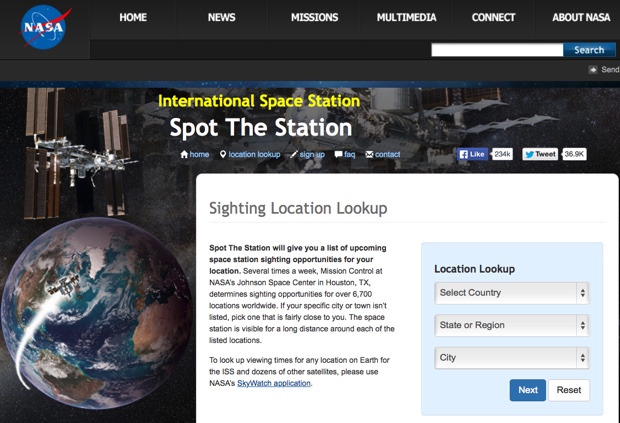Click the Earth globe image
This screenshot has width=620, height=423.
[96, 314]
